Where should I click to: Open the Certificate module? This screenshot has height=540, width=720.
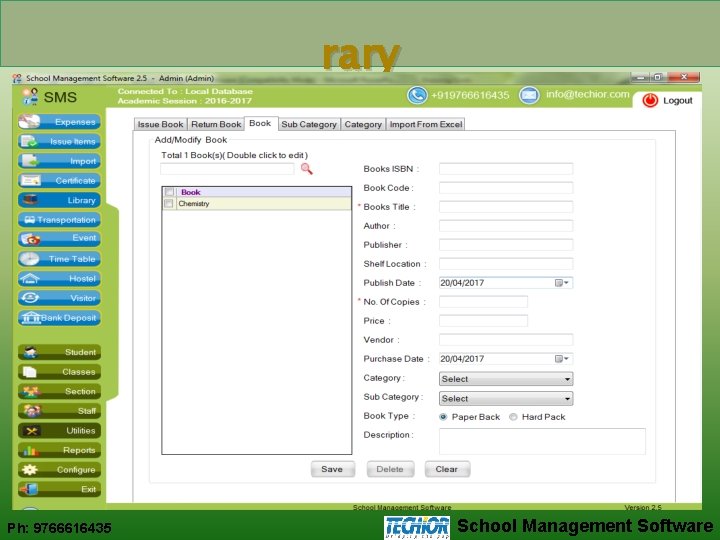(59, 180)
